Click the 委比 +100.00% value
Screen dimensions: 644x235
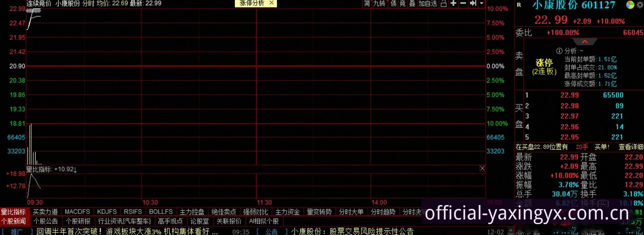pyautogui.click(x=563, y=33)
